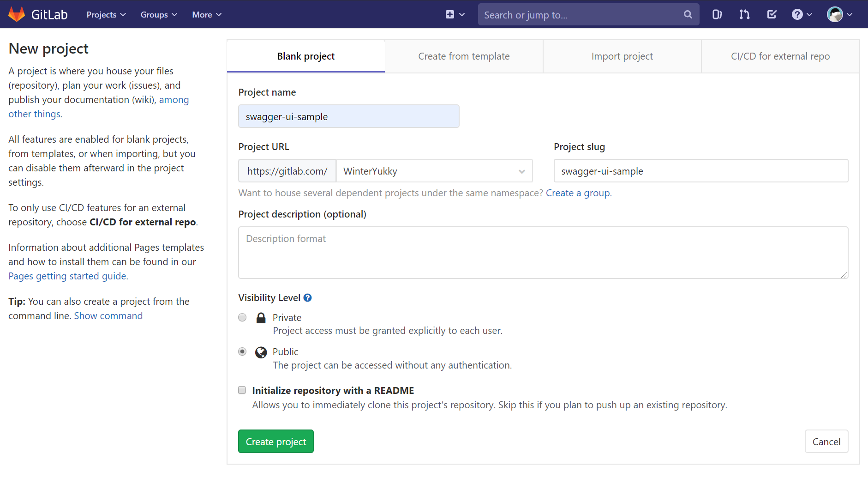
Task: Switch to the Create from template tab
Action: [463, 56]
